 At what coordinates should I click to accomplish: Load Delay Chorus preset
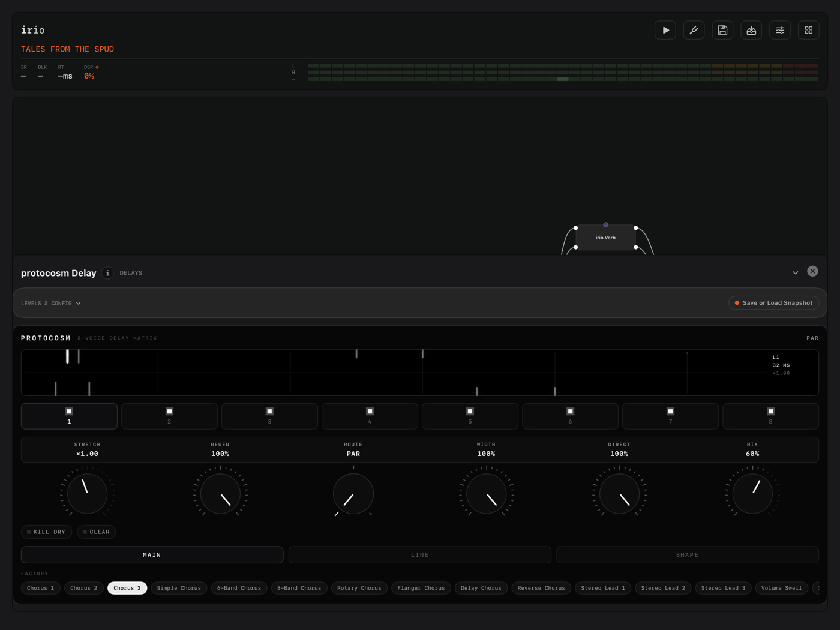481,588
